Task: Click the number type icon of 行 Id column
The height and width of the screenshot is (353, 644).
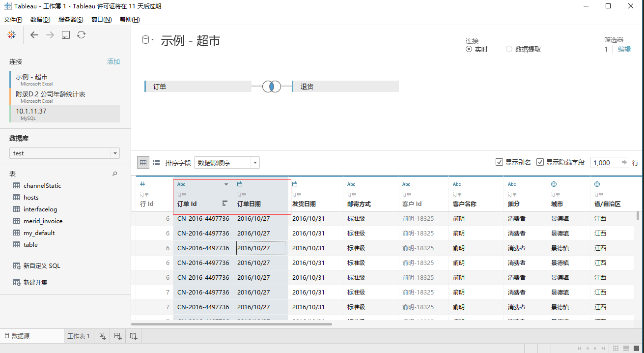Action: coord(142,184)
